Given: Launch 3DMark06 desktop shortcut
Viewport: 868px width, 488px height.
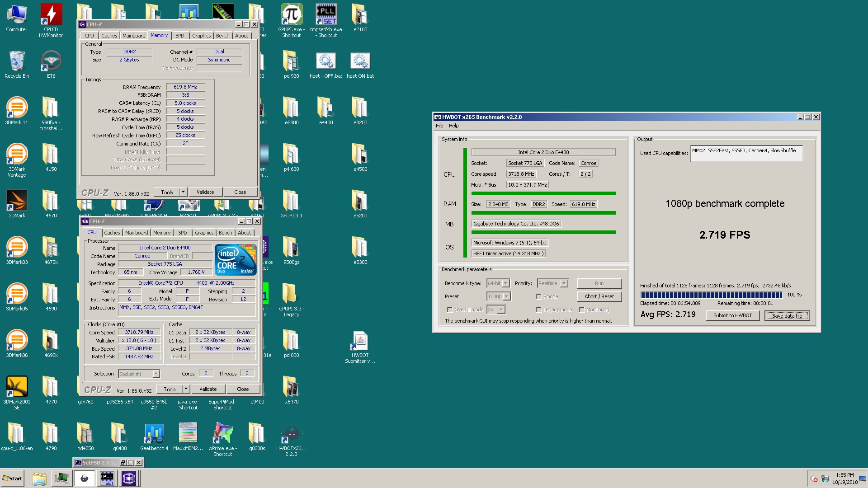Looking at the screenshot, I should 17,343.
